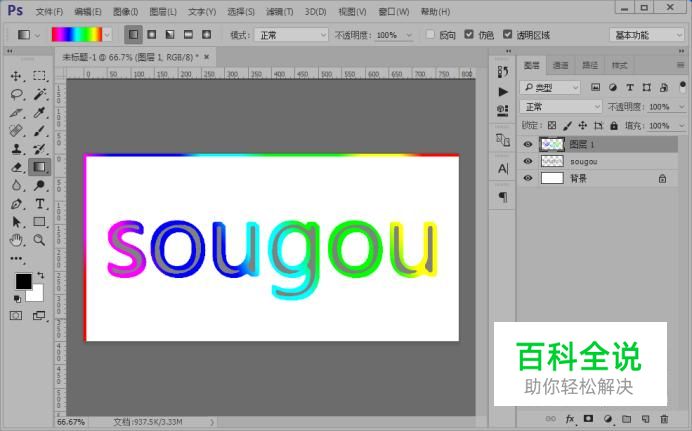The width and height of the screenshot is (692, 431).
Task: Select the Lasso tool
Action: [16, 94]
